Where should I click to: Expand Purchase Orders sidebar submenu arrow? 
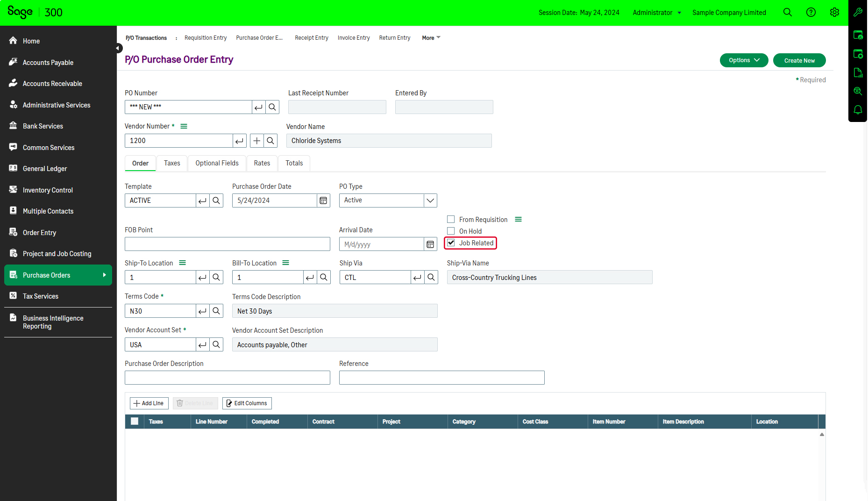click(x=105, y=275)
